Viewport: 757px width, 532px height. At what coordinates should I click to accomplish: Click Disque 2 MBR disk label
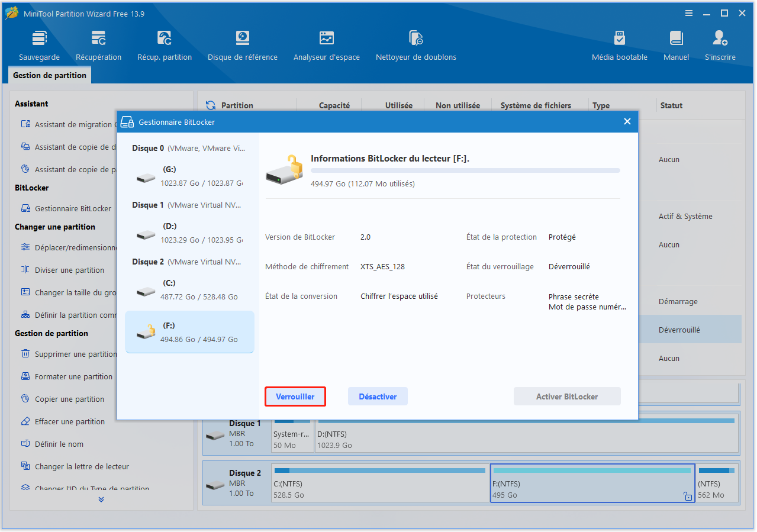pyautogui.click(x=237, y=482)
